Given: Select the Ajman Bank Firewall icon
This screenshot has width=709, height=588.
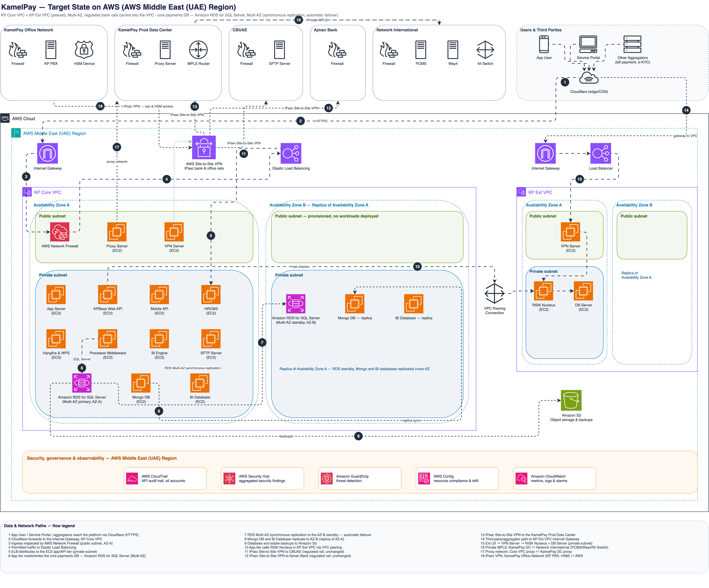Looking at the screenshot, I should [337, 50].
